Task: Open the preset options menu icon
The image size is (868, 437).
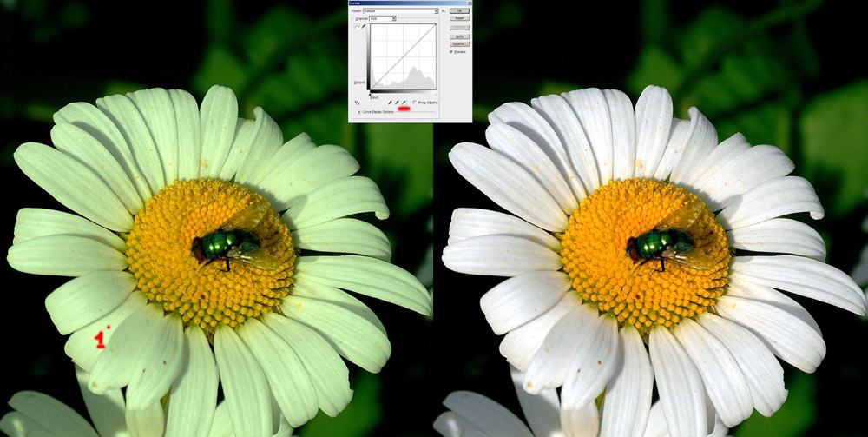Action: (x=444, y=11)
